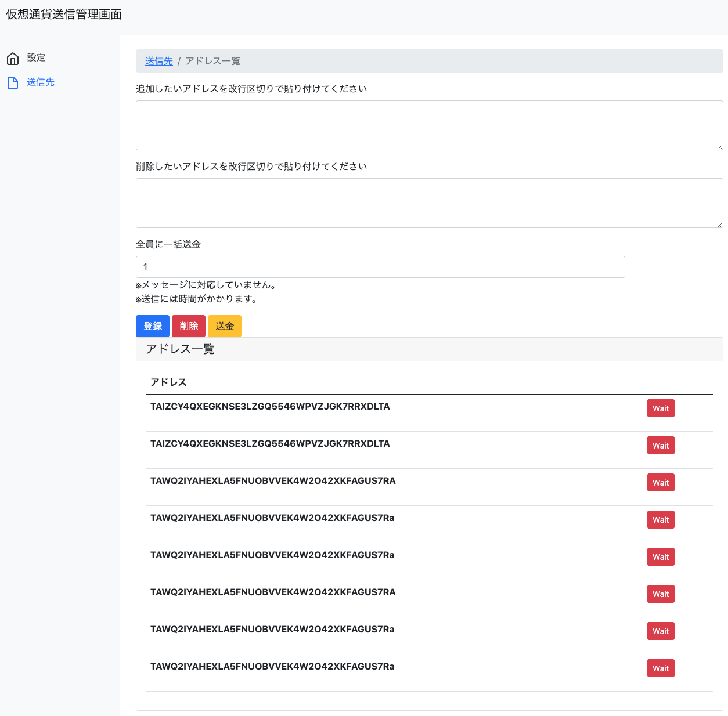Click the アドレス一覧 breadcrumb label
The height and width of the screenshot is (716, 728).
pyautogui.click(x=212, y=60)
